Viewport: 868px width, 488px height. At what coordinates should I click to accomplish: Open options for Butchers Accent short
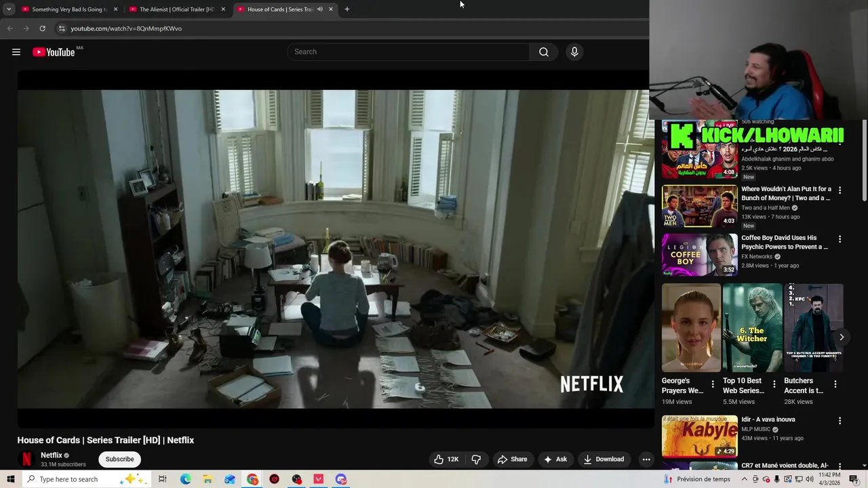[835, 384]
